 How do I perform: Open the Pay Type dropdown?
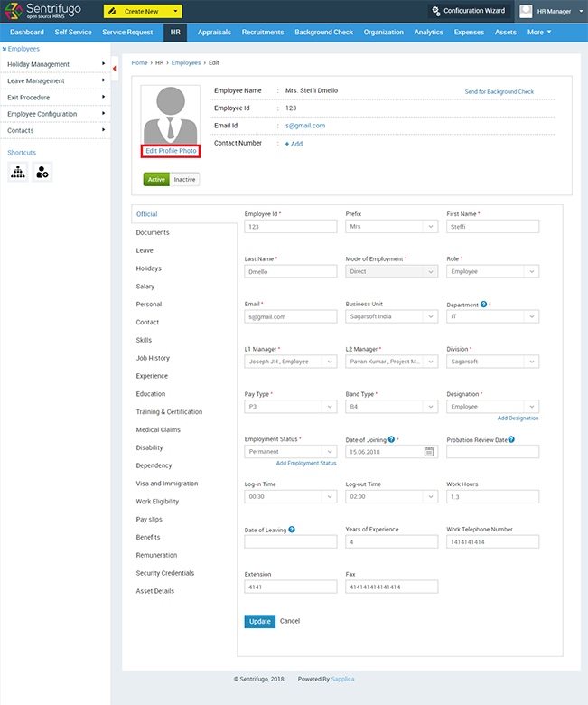pyautogui.click(x=291, y=407)
